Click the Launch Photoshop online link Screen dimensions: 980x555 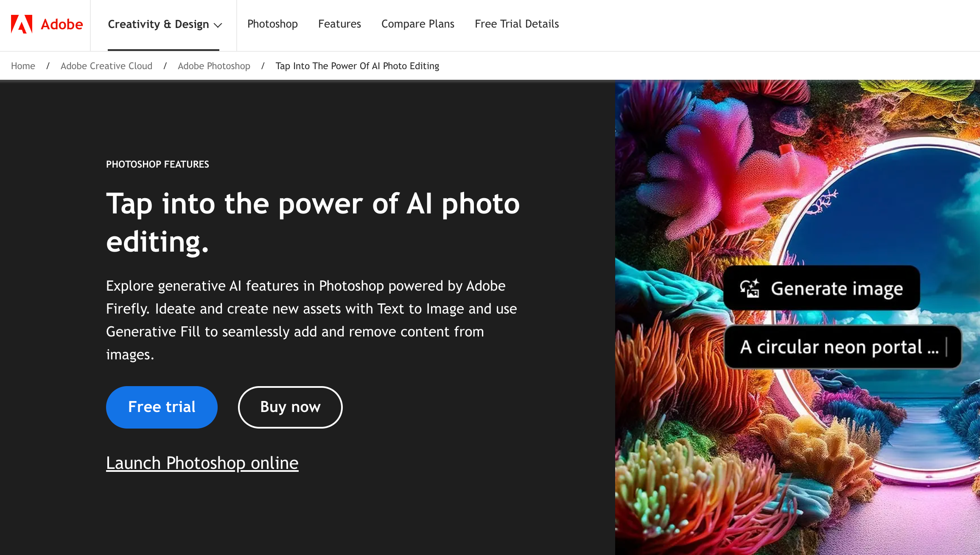click(202, 463)
